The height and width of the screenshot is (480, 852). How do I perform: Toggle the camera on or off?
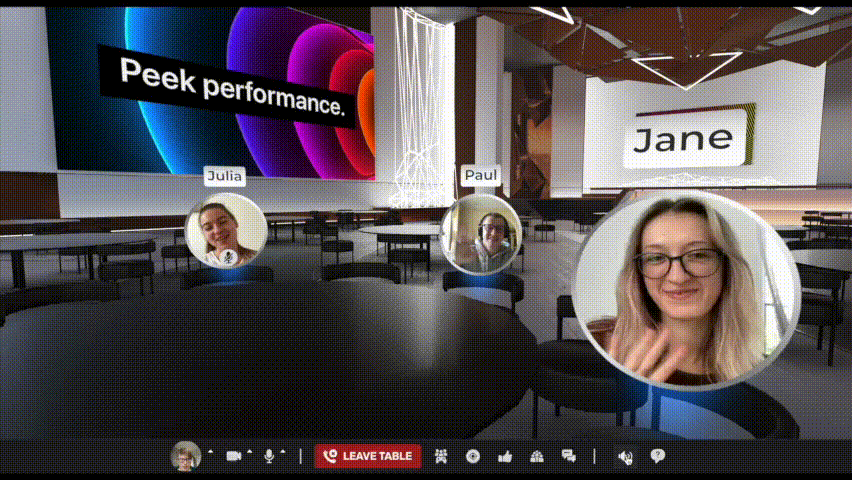point(234,456)
